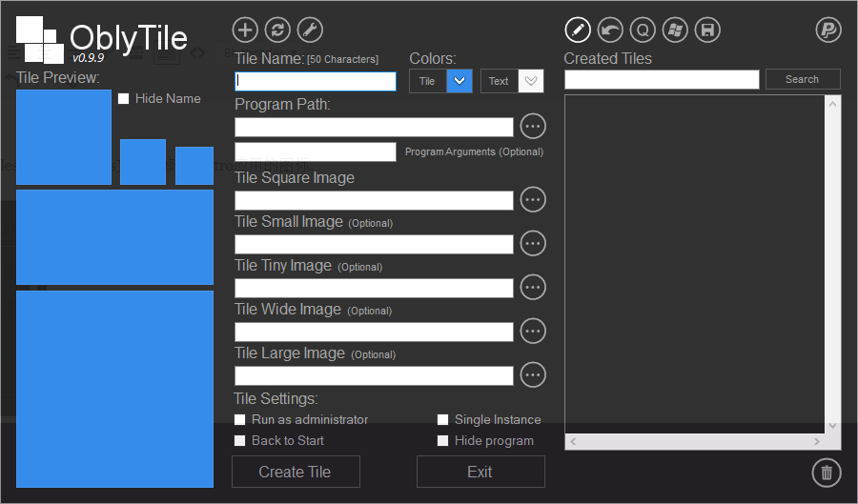The height and width of the screenshot is (504, 858).
Task: Open settings via the wrench icon
Action: pyautogui.click(x=311, y=30)
